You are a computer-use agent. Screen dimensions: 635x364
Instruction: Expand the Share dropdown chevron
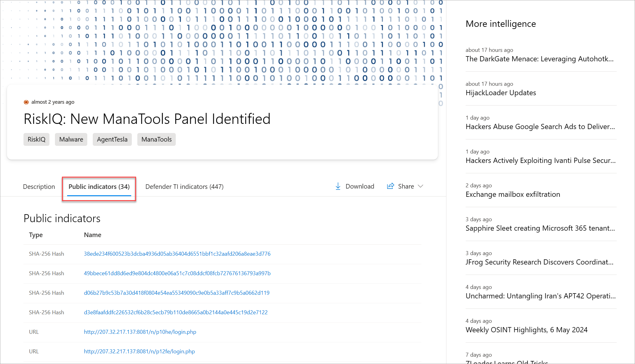[x=420, y=186]
